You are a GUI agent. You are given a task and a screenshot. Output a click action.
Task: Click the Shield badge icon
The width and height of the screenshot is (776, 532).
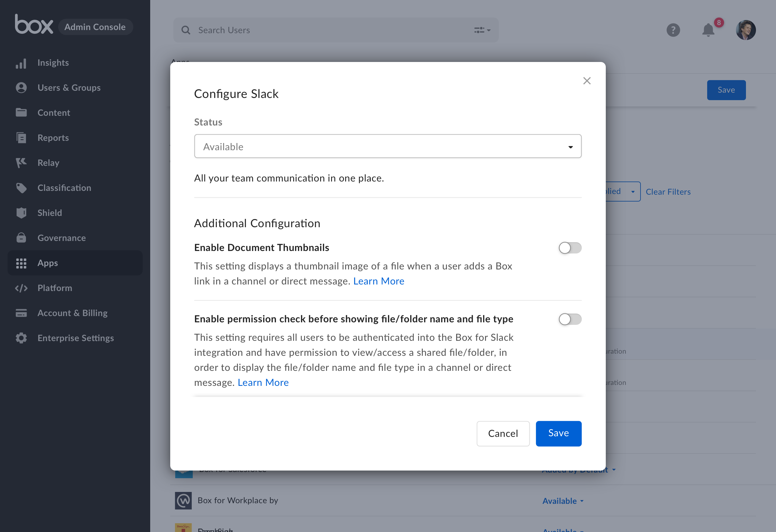click(21, 213)
